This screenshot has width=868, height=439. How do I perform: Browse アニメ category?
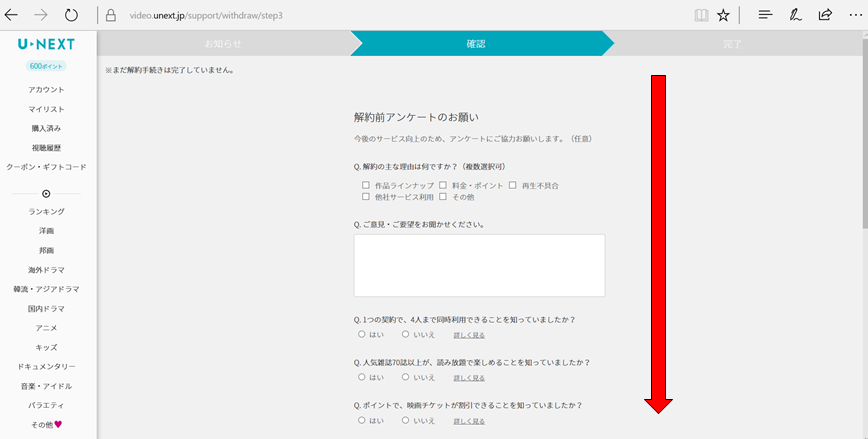pos(46,328)
